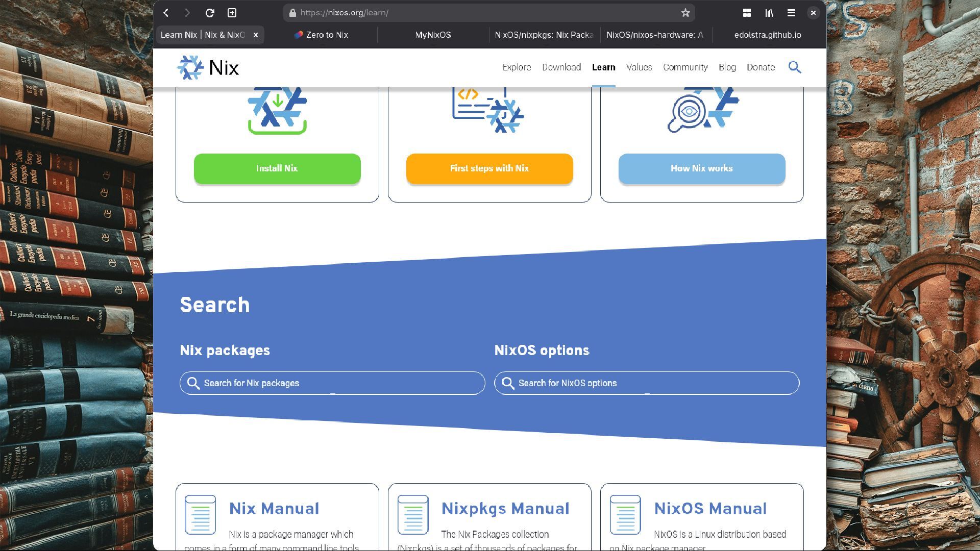980x551 pixels.
Task: Click the orange First steps with Nix button
Action: (x=489, y=168)
